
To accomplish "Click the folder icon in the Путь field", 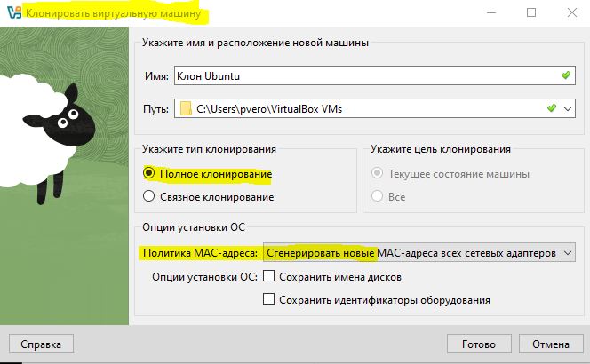I will tap(185, 109).
